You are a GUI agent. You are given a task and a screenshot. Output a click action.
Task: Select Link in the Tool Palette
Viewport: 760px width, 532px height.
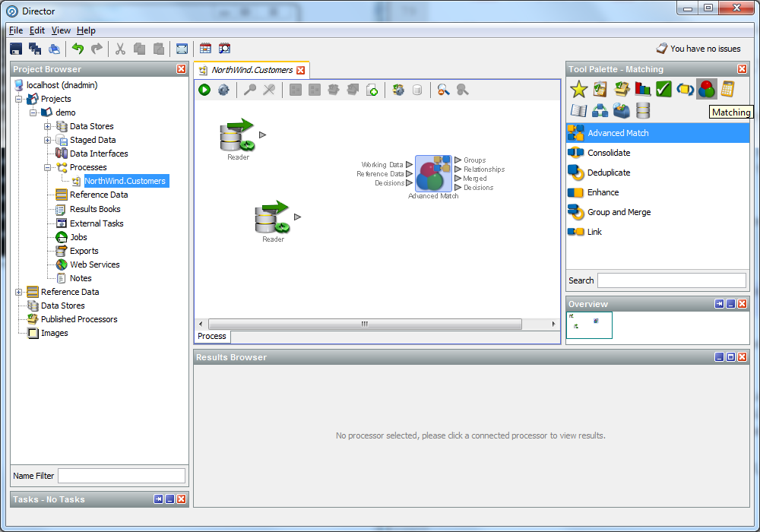(657, 232)
